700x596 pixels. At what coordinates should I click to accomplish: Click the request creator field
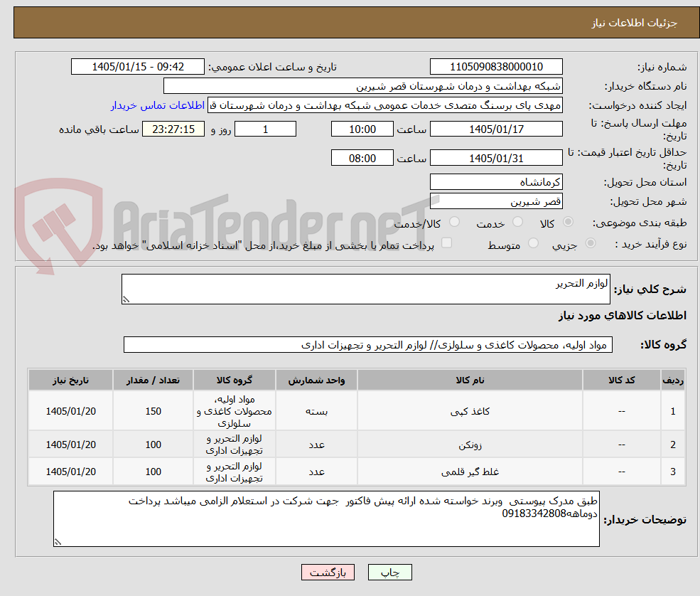click(384, 105)
